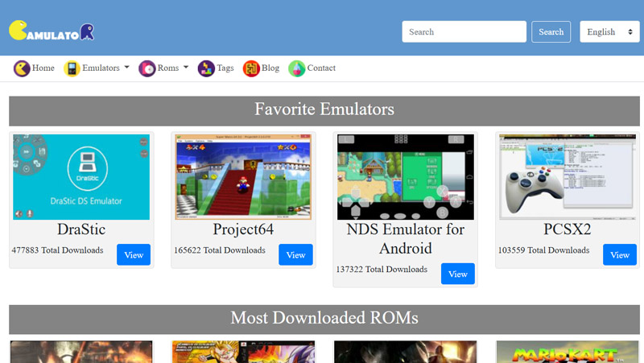Click the Emulator site logo
The width and height of the screenshot is (644, 363).
pos(52,31)
